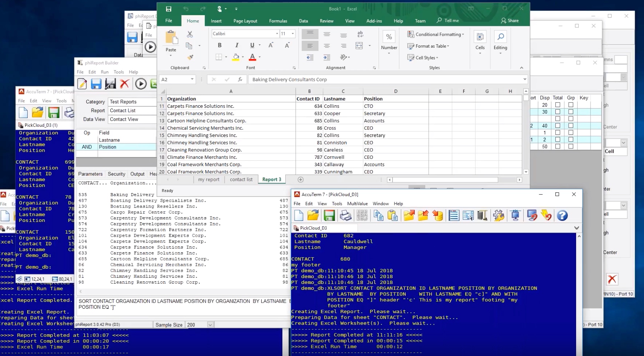Add a new sheet with plus button
The width and height of the screenshot is (644, 356).
pos(300,179)
